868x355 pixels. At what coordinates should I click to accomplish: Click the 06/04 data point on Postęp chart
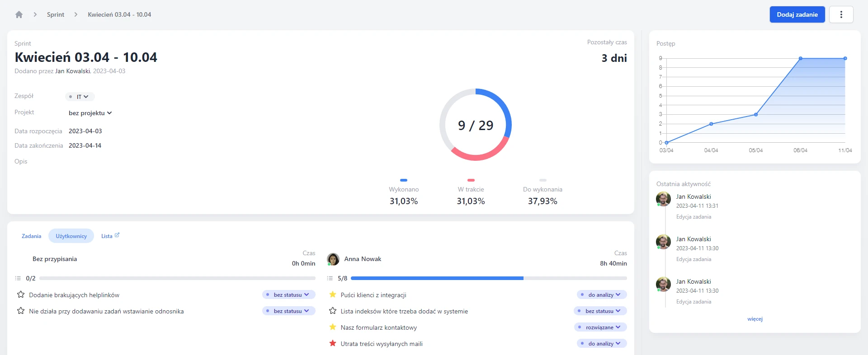[800, 58]
